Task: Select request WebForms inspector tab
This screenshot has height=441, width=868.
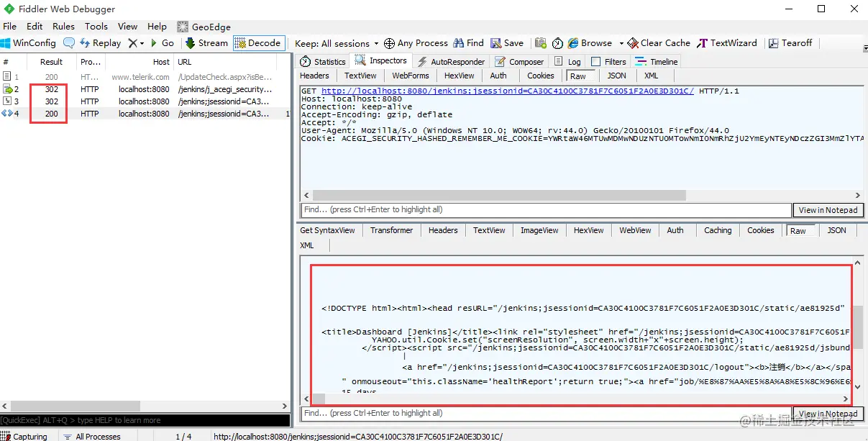Action: point(411,76)
